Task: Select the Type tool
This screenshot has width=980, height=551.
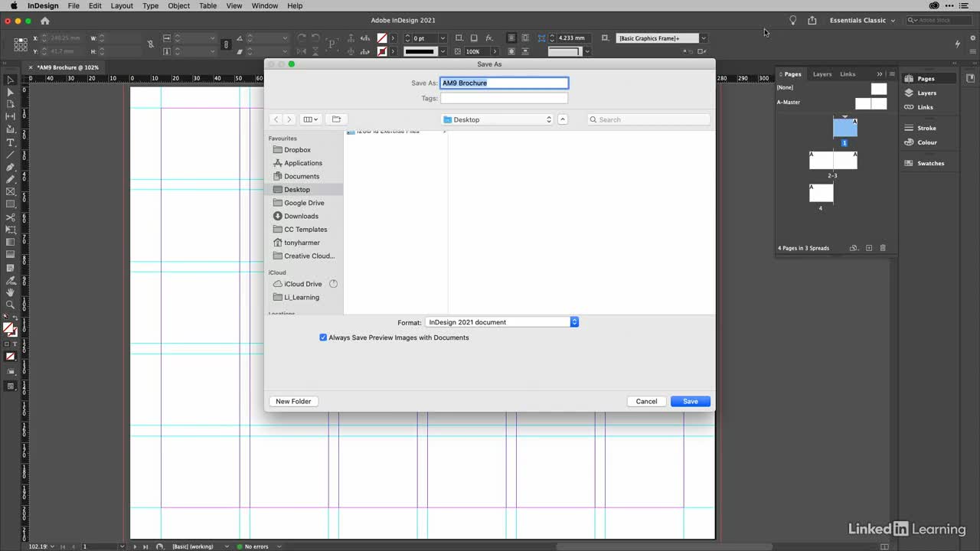Action: 11,142
